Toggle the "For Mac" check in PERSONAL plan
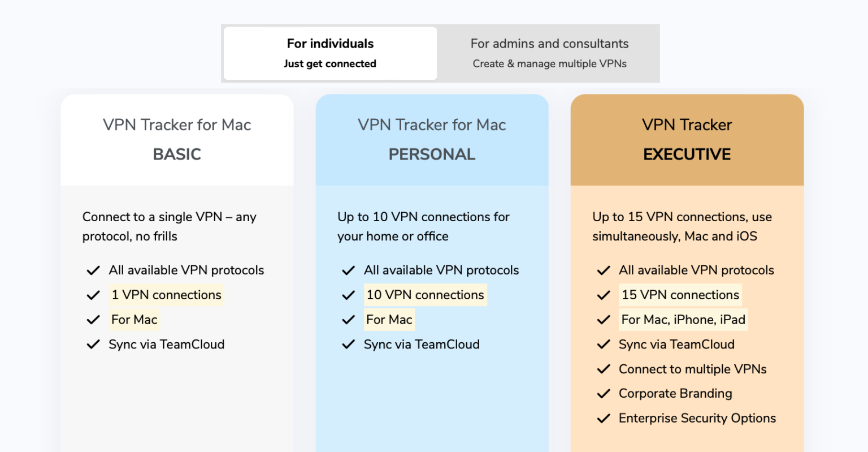This screenshot has width=868, height=452. pos(348,320)
